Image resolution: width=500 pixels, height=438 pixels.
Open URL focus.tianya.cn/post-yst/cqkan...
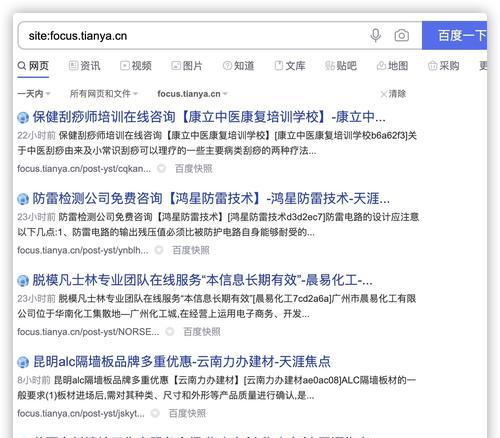click(84, 169)
